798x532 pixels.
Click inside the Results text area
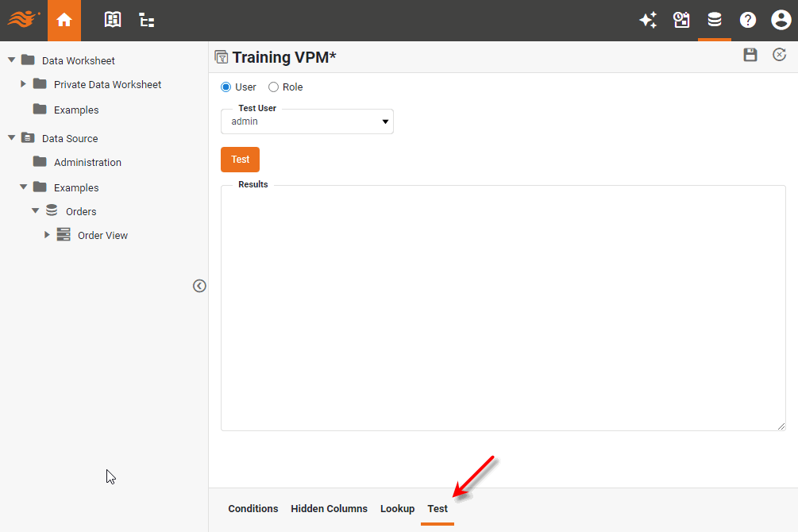point(503,310)
